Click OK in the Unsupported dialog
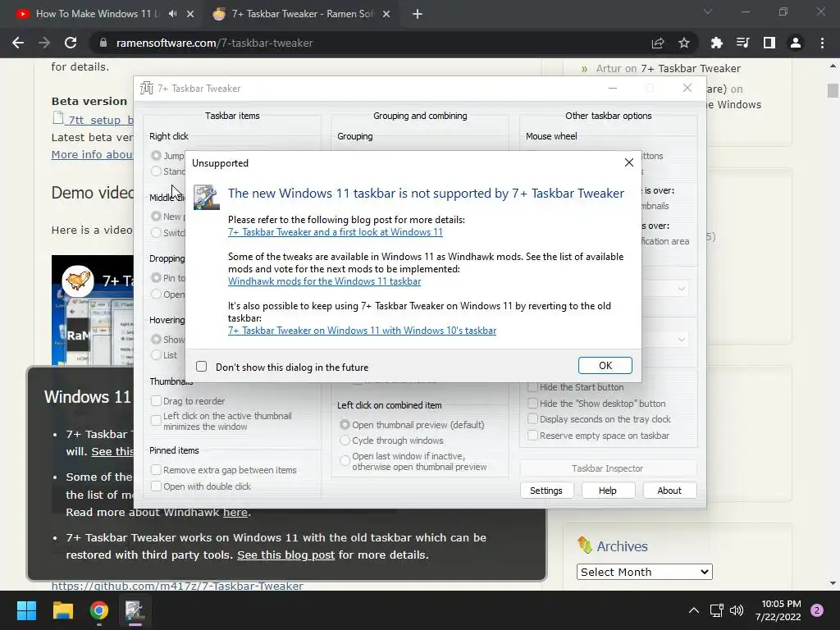840x630 pixels. coord(605,365)
